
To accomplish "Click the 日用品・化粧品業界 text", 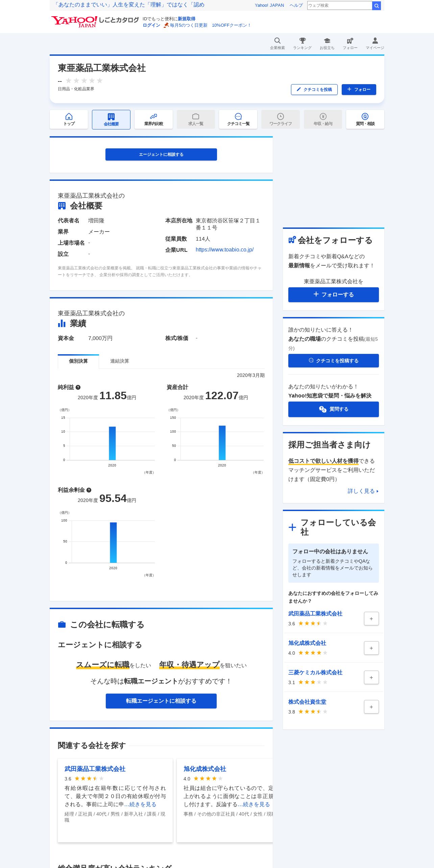I will 76,89.
